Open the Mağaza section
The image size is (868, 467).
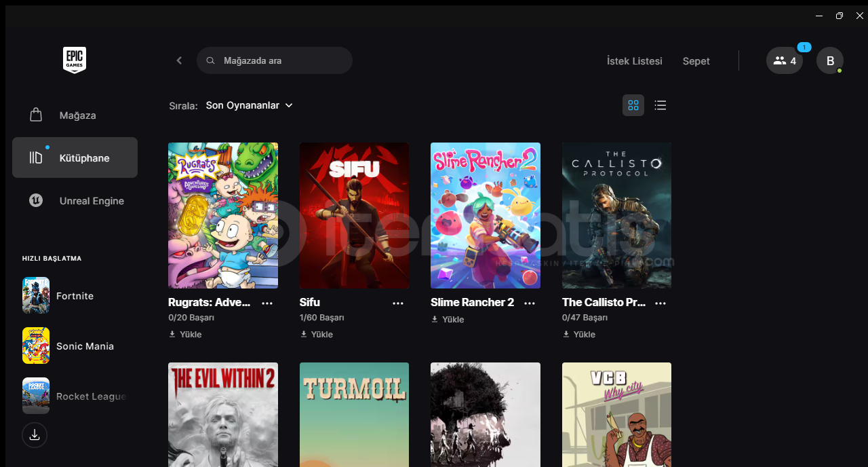(x=75, y=115)
